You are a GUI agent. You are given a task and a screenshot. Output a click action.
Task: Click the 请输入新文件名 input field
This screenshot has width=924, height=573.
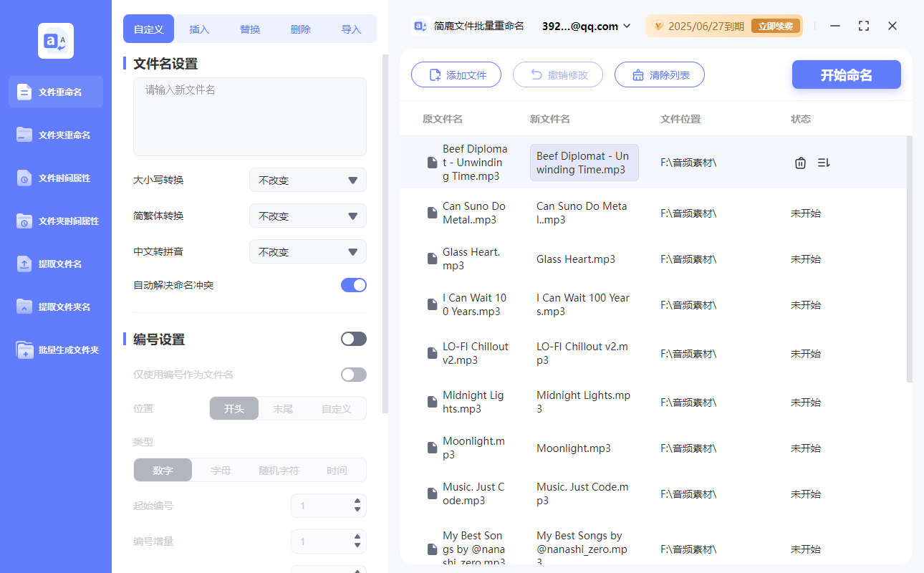(249, 115)
